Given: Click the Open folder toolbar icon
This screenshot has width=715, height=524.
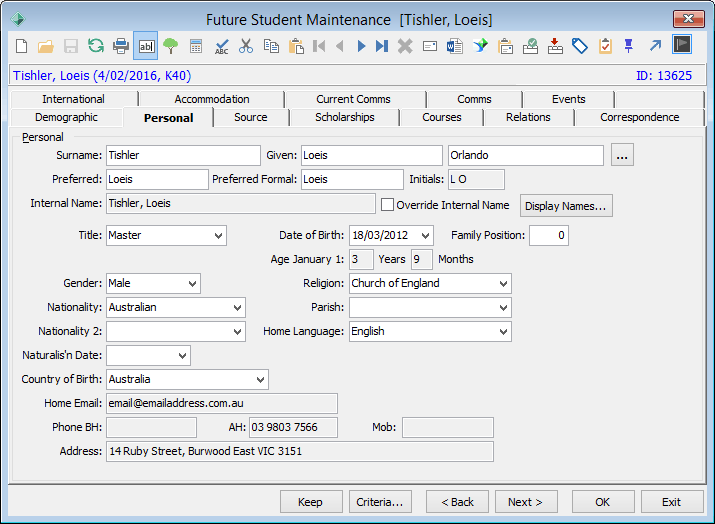Looking at the screenshot, I should (x=46, y=46).
